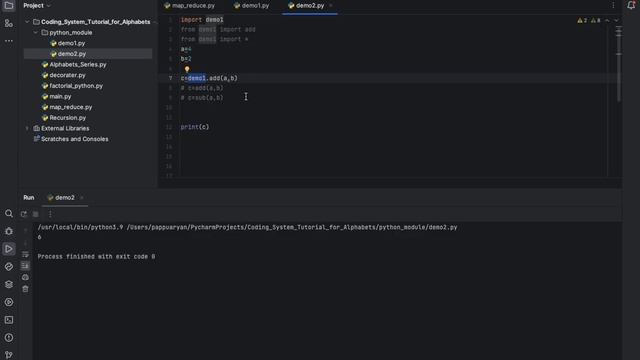The width and height of the screenshot is (640, 360).
Task: Click the highlighted demo1 on line 7
Action: point(197,78)
